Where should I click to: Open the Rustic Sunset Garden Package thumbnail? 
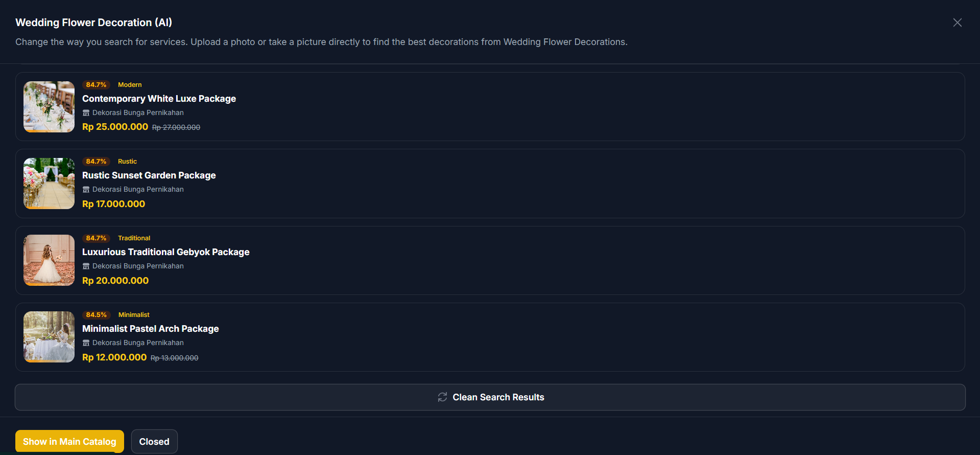click(x=49, y=184)
